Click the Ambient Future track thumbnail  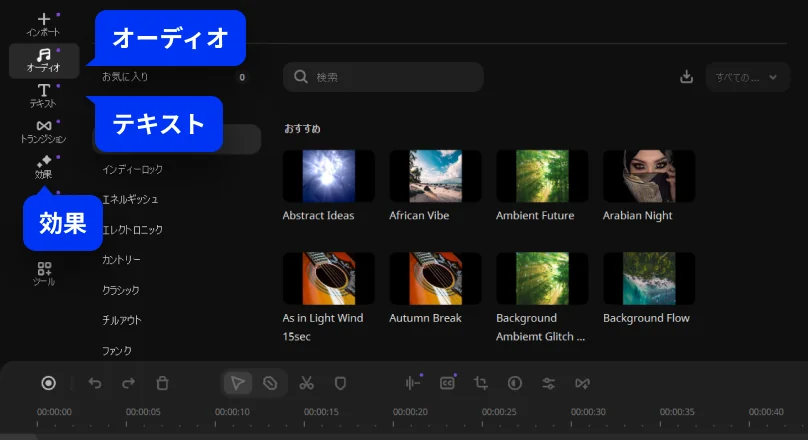[x=542, y=176]
